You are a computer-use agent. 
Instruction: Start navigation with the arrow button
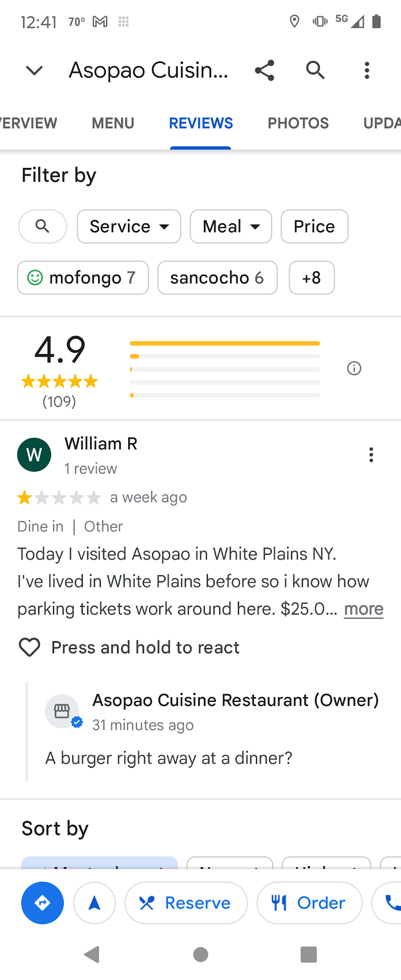95,903
